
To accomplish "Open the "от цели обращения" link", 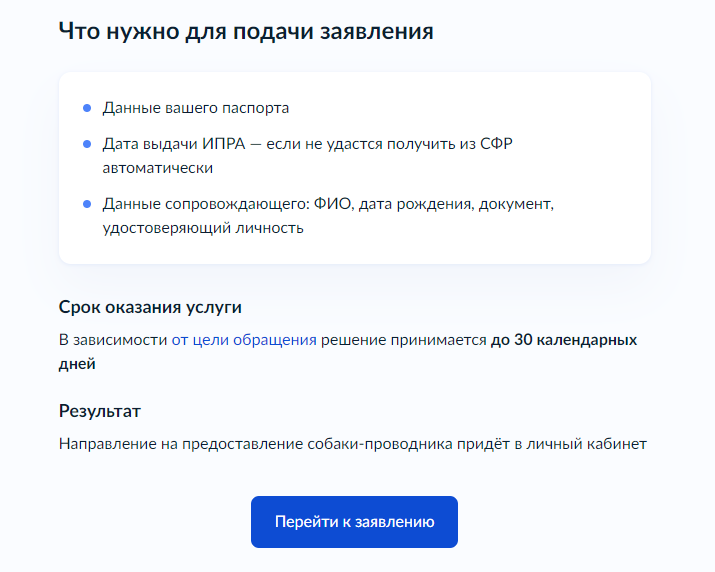I will 244,340.
